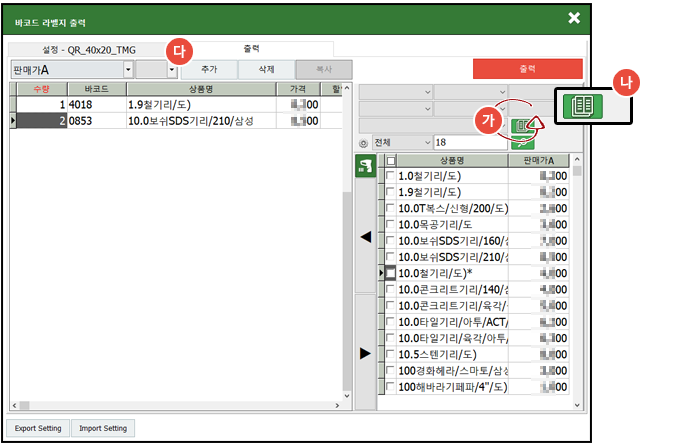Check the 10.0T복스/신형/200/도) checkbox
The height and width of the screenshot is (444, 680).
[390, 208]
